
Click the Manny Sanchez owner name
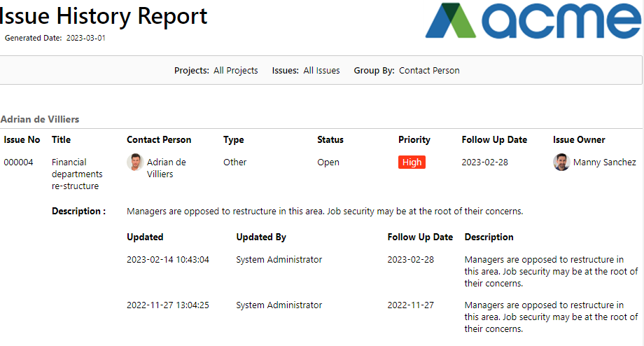pos(604,162)
